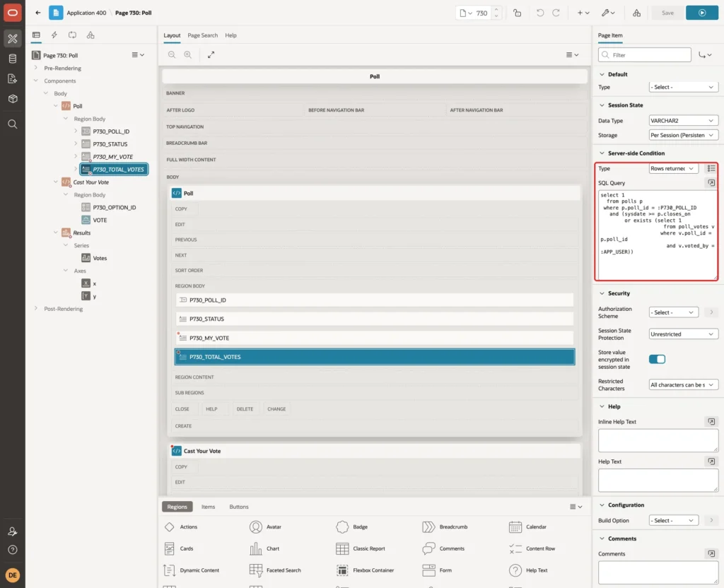Click the search magnifier in left sidebar
Viewport: 724px width, 588px height.
pyautogui.click(x=13, y=124)
